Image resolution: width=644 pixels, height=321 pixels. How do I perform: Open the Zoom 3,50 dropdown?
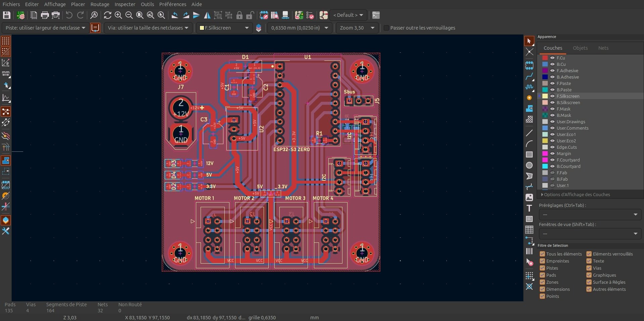click(357, 28)
